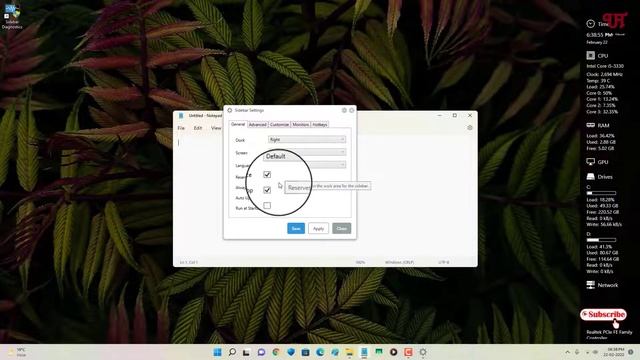
Task: Click the blue Save button
Action: (x=296, y=229)
